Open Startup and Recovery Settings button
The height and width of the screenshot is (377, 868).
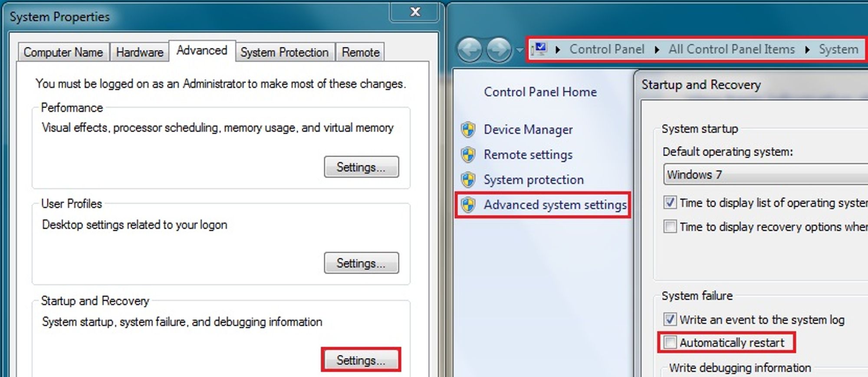[x=361, y=360]
